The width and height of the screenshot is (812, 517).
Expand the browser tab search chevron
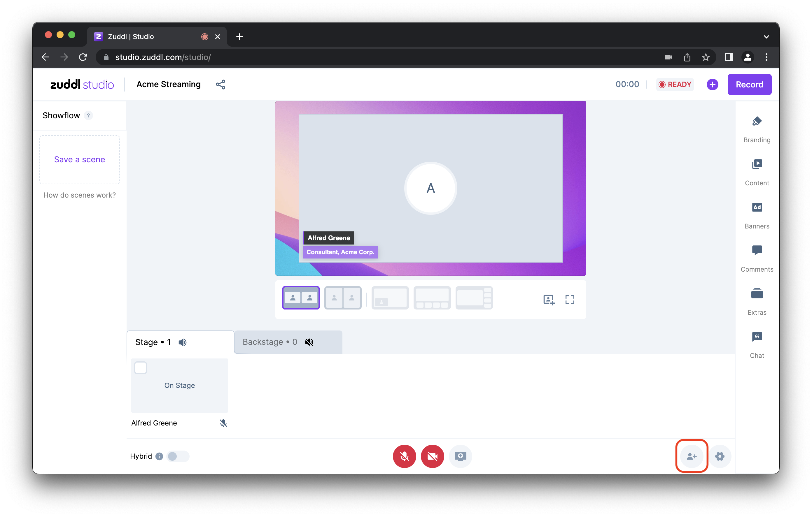pyautogui.click(x=766, y=37)
